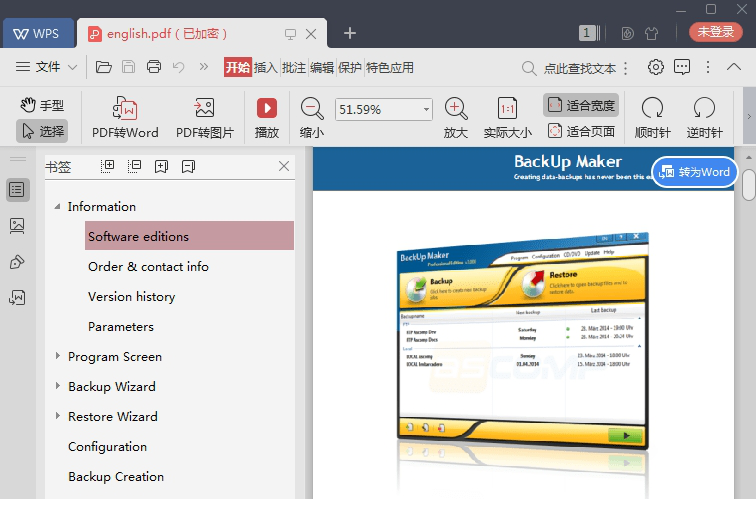
Task: Close the english.pdf tab
Action: [x=311, y=34]
